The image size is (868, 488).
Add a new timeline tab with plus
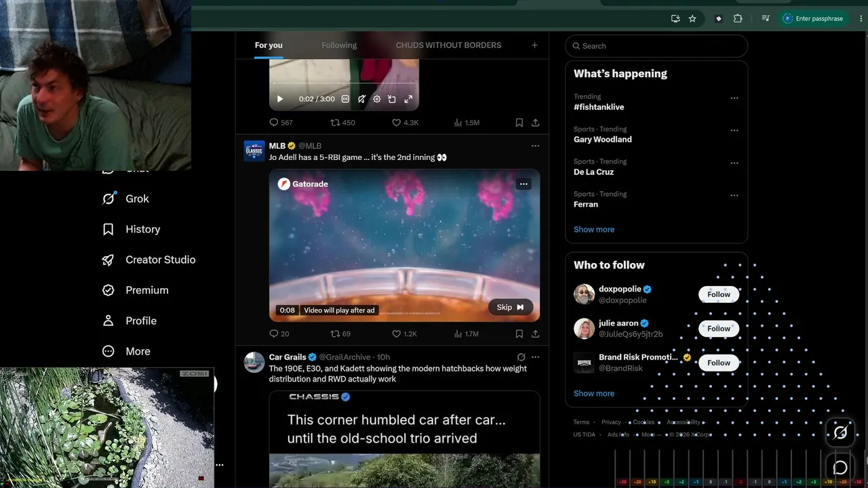coord(534,45)
